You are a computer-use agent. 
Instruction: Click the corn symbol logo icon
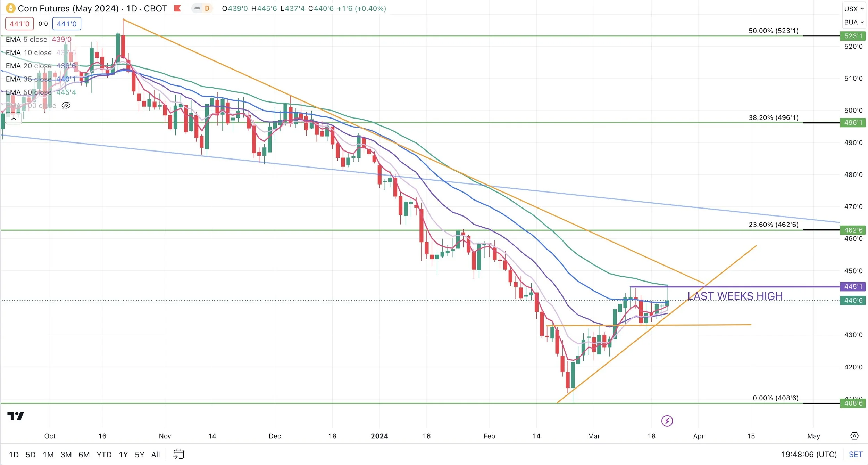tap(10, 8)
